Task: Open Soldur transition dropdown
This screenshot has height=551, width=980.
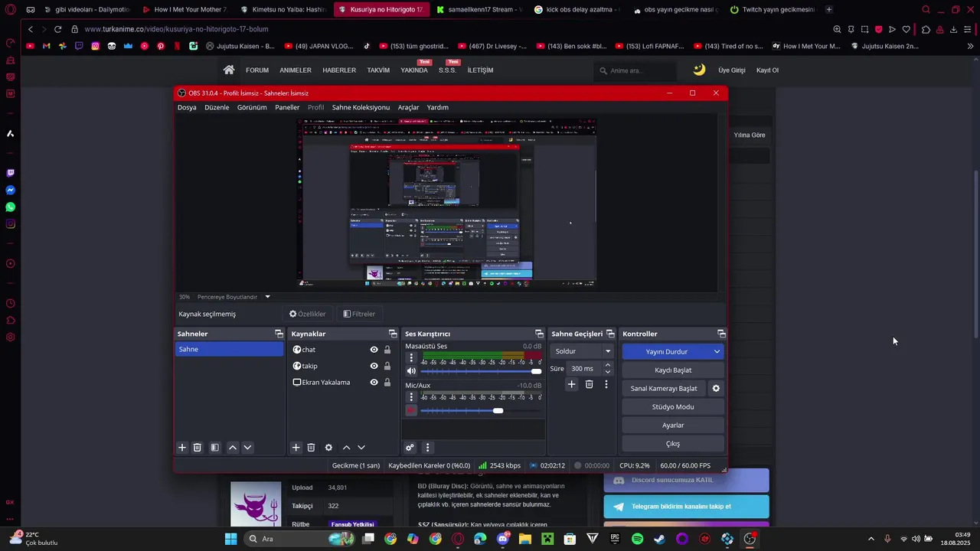Action: tap(583, 351)
